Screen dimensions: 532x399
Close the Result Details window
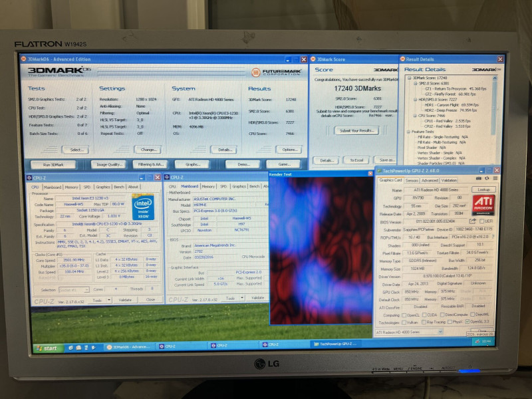point(500,59)
